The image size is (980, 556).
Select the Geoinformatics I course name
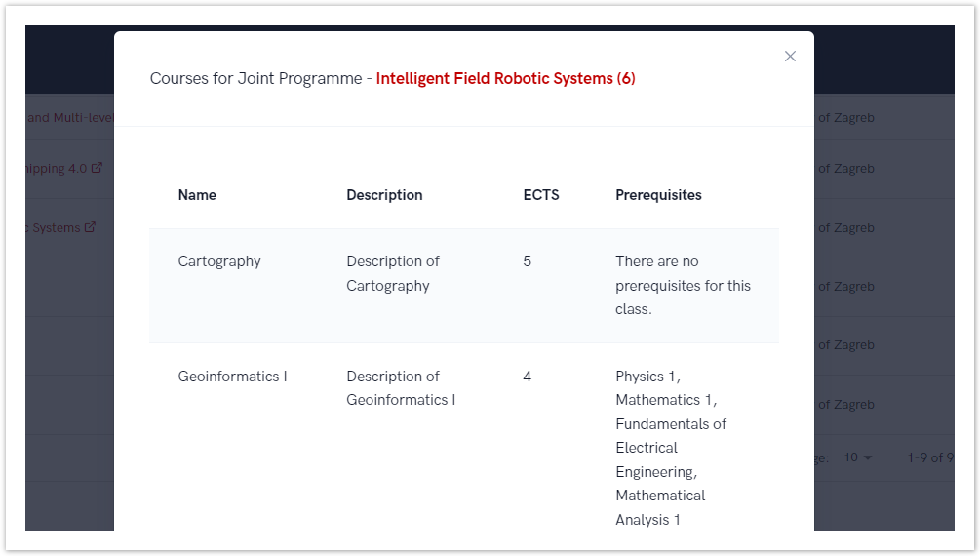[x=232, y=377]
